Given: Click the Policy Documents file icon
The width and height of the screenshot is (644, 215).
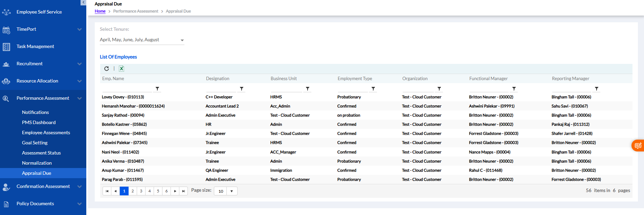Looking at the screenshot, I should pos(6,204).
